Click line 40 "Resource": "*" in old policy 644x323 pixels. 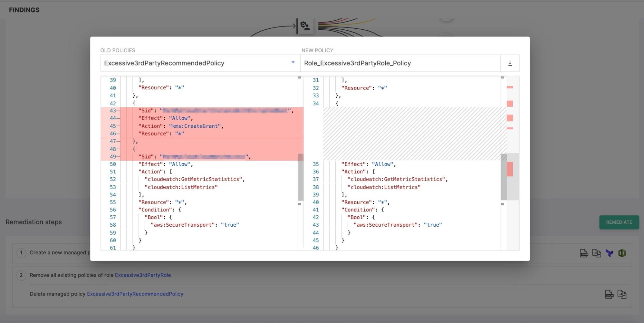coord(161,88)
